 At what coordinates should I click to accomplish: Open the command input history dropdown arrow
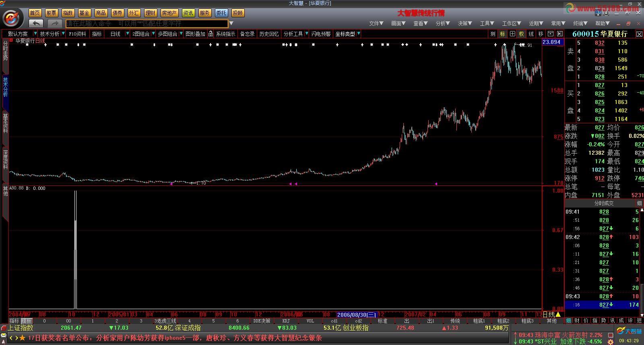click(x=231, y=23)
